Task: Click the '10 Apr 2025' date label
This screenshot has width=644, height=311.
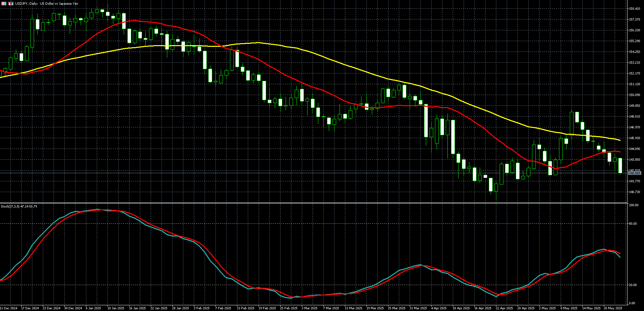Action: point(461,308)
